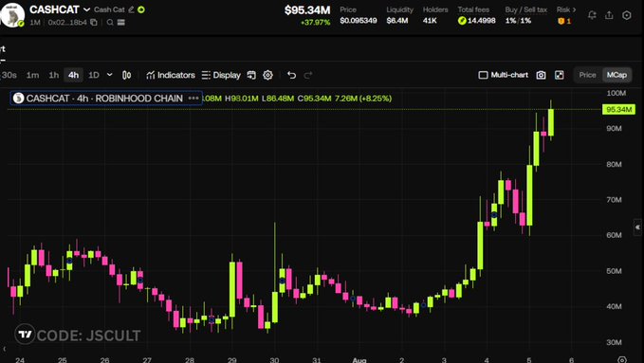Switch chart scale to MCap

click(x=616, y=75)
